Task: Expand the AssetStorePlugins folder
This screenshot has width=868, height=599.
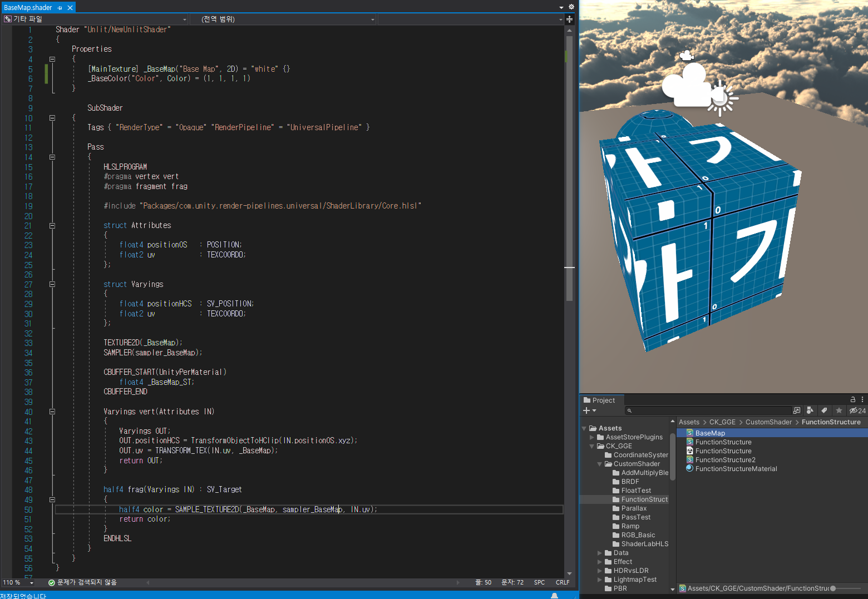Action: point(592,437)
